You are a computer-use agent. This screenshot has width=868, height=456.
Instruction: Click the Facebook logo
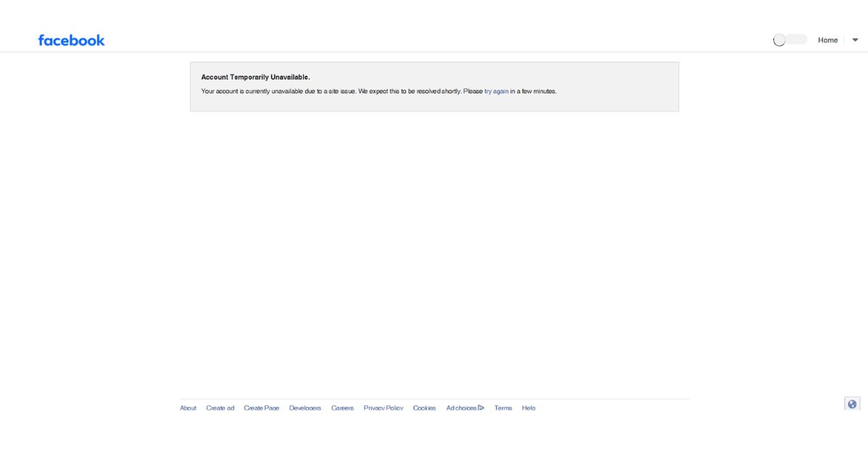(72, 41)
